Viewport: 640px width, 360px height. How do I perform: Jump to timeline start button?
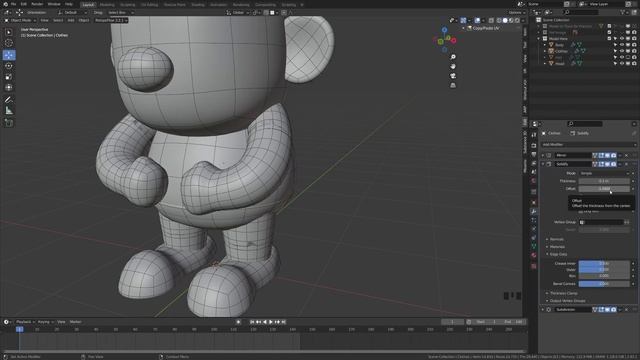pyautogui.click(x=252, y=322)
